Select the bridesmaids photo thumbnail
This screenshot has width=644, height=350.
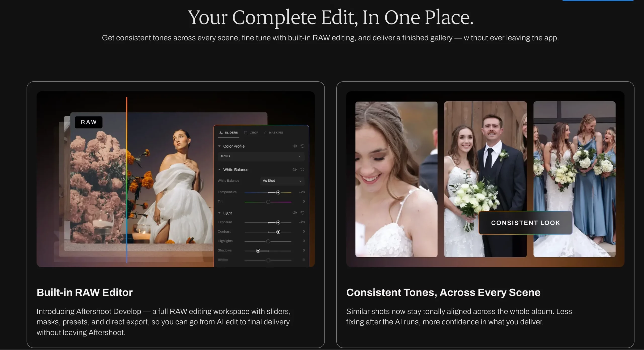tap(574, 179)
